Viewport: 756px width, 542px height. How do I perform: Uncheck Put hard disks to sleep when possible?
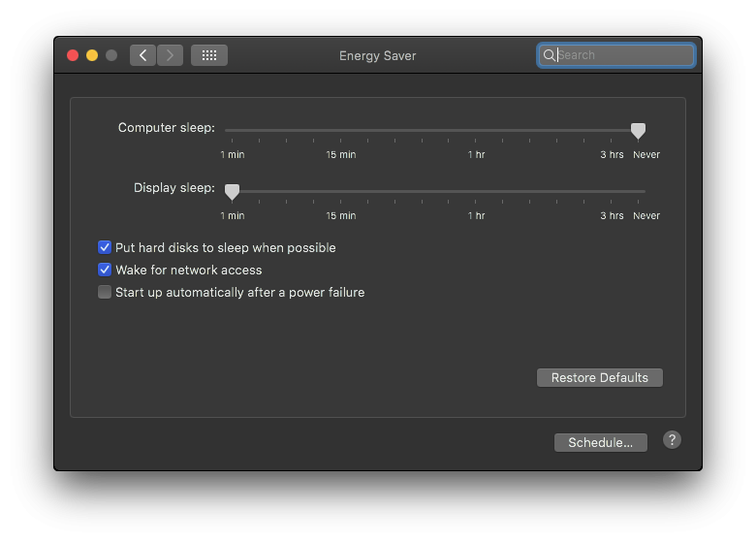point(105,247)
